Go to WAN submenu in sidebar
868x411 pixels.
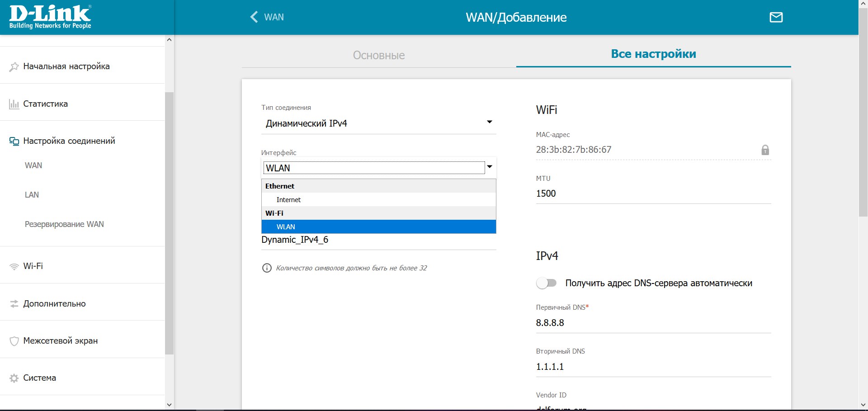(33, 165)
